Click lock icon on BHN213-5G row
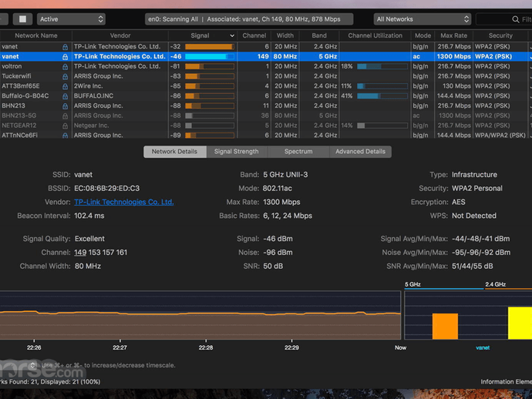Image resolution: width=532 pixels, height=399 pixels. [65, 116]
